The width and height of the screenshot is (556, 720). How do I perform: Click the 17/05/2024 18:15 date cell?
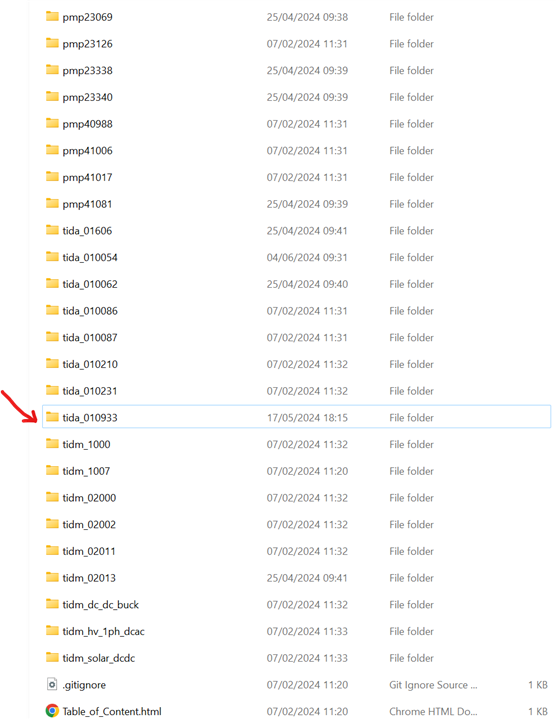(x=307, y=417)
